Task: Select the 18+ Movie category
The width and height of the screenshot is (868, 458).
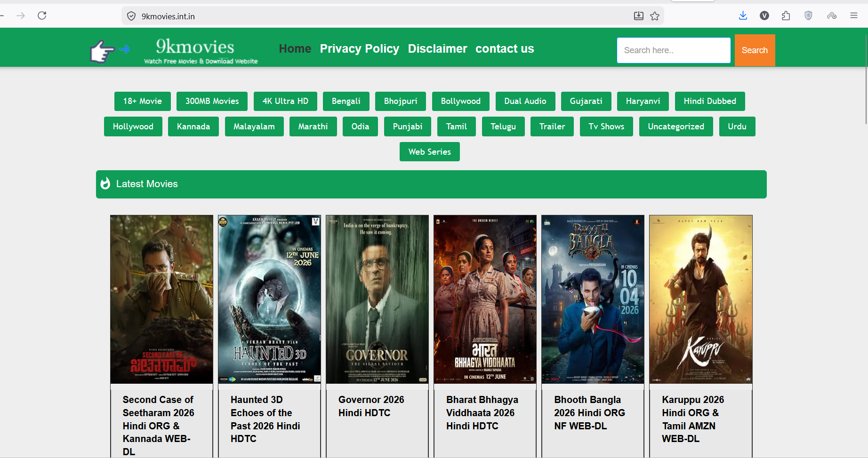Action: coord(143,101)
